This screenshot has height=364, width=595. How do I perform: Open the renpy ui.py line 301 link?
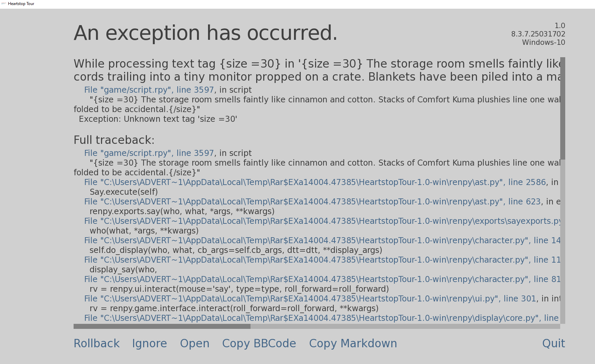coord(310,299)
